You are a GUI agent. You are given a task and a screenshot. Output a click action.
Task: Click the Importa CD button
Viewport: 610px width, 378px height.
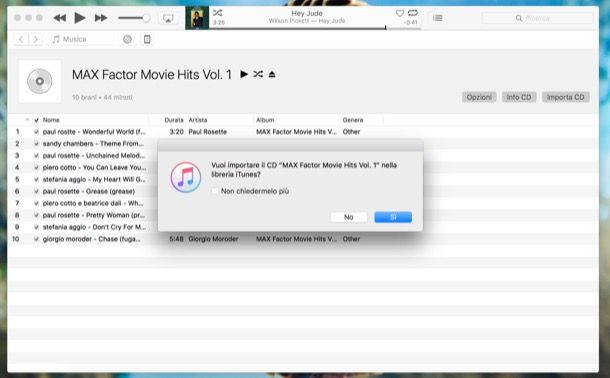566,97
